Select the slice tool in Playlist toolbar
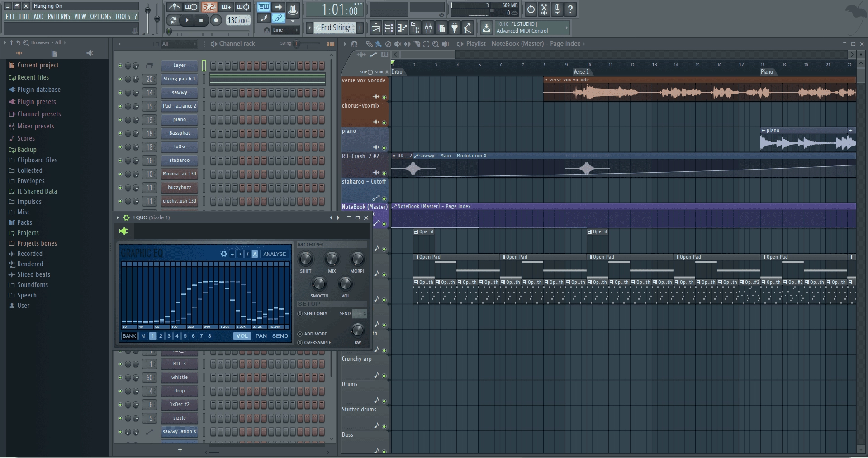The height and width of the screenshot is (458, 868). tap(417, 44)
